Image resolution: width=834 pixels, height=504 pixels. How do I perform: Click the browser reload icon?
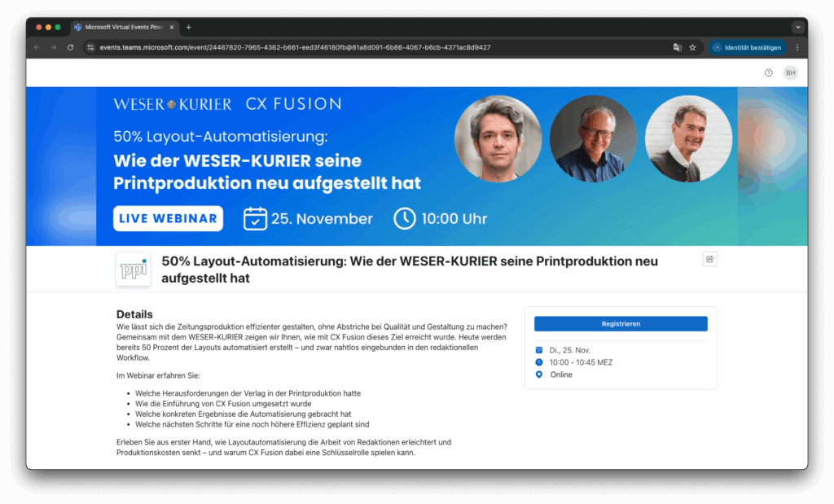70,47
